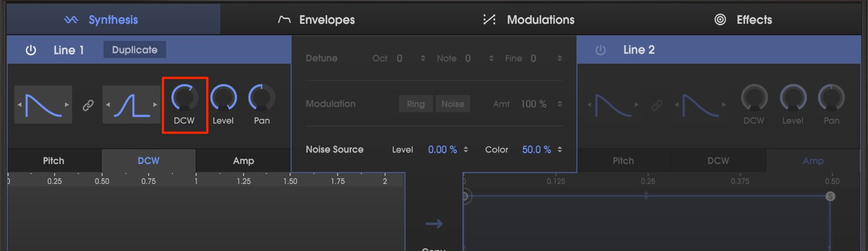The height and width of the screenshot is (251, 868).
Task: Click the Line 1 waveform link icon
Action: click(88, 105)
